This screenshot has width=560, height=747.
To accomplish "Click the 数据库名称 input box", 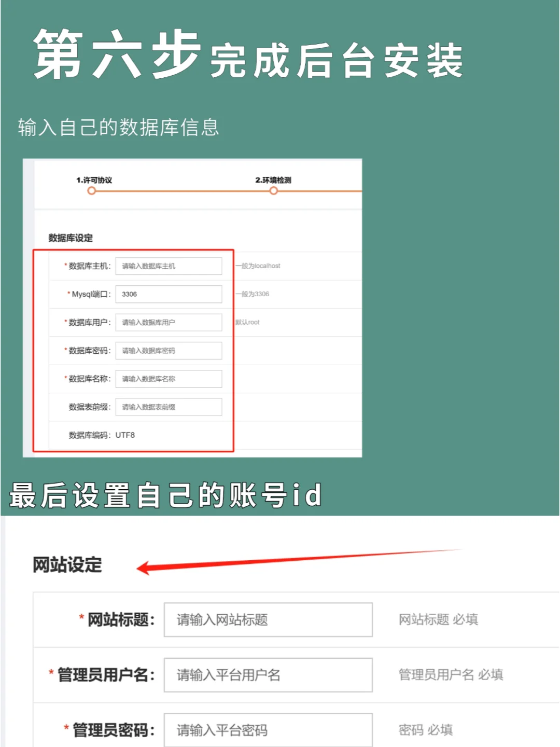I will point(169,379).
